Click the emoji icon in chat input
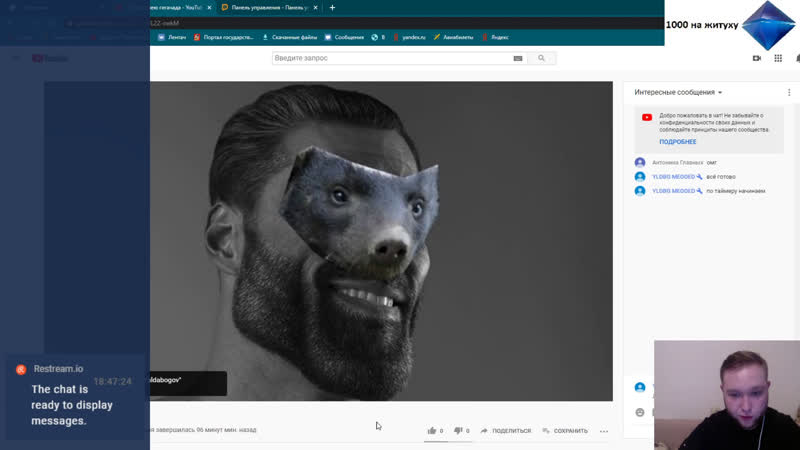Viewport: 800px width, 450px height. 640,412
